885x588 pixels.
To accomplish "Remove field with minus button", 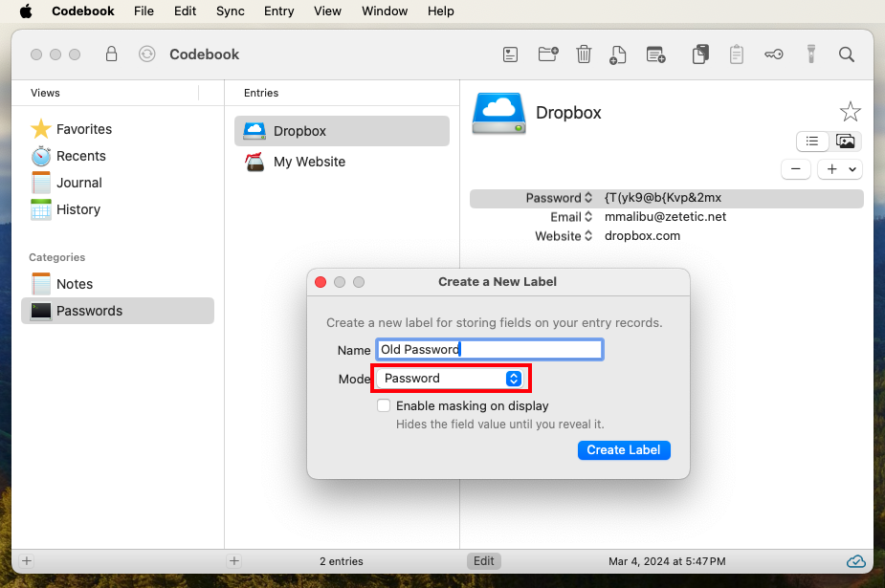I will click(x=796, y=169).
